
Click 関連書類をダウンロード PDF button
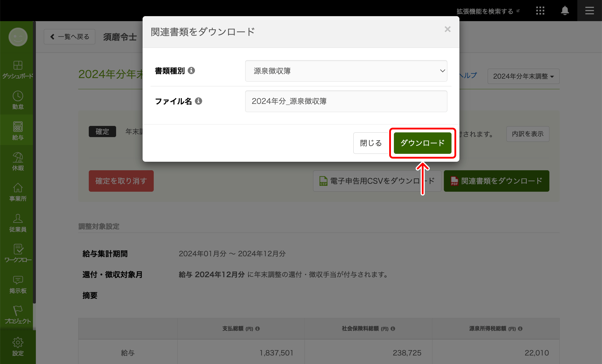coord(496,181)
